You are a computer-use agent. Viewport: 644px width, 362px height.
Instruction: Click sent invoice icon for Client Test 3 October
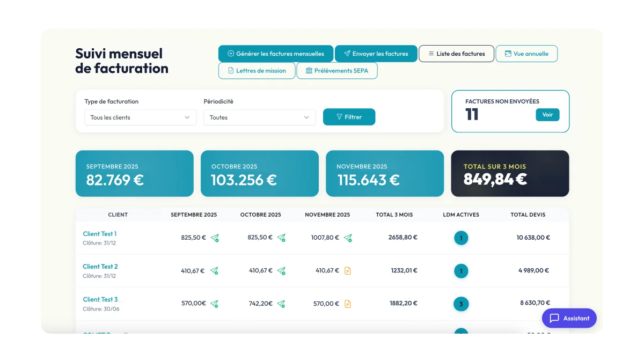pyautogui.click(x=281, y=304)
